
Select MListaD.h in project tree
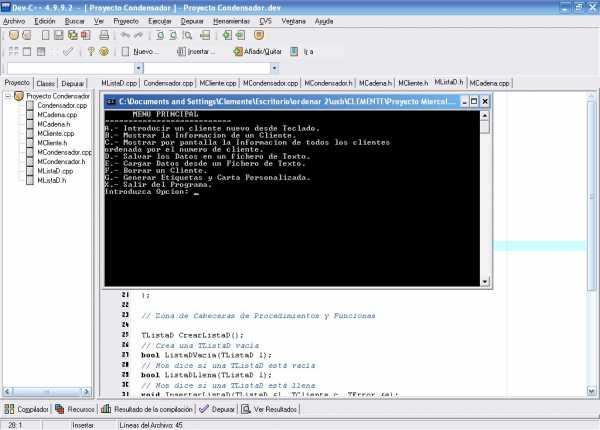click(x=52, y=180)
